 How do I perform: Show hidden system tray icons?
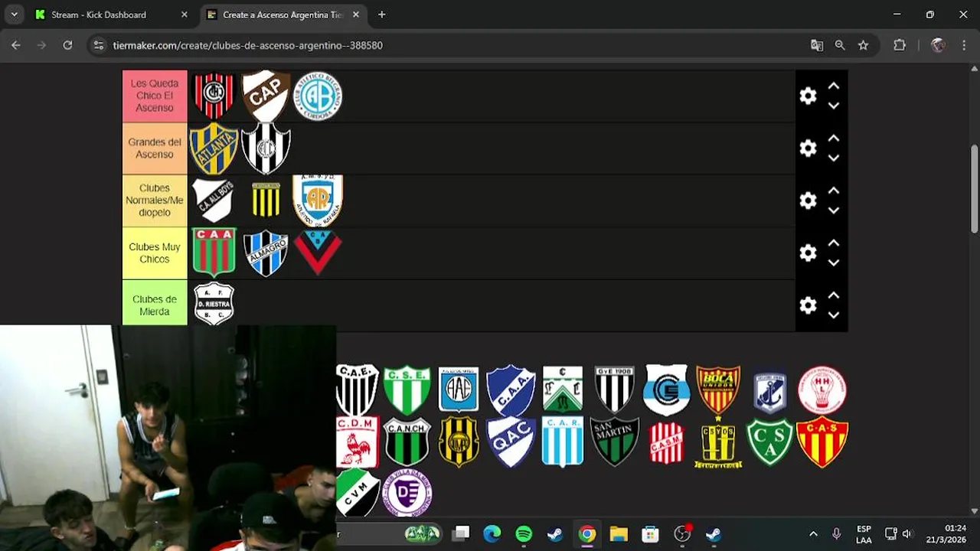pos(813,534)
